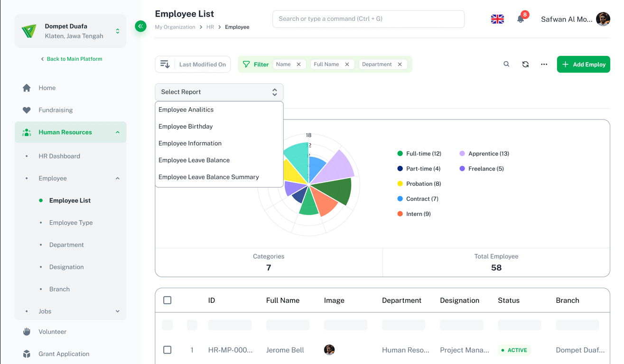Screen dimensions: 624x364
Task: Click the Add Employ button
Action: click(584, 64)
